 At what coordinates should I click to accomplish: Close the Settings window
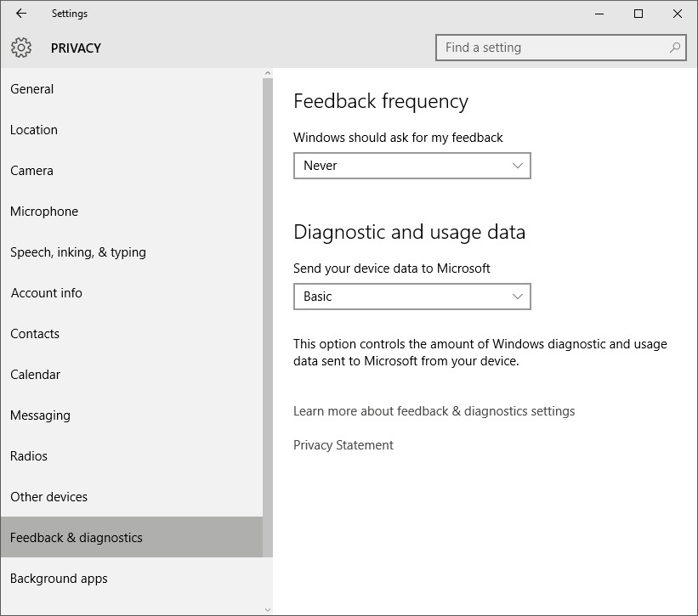678,14
